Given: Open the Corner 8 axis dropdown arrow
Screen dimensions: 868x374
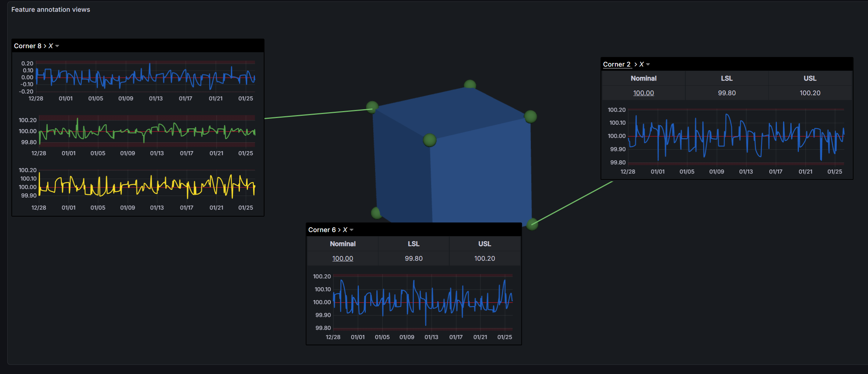Looking at the screenshot, I should click(57, 46).
